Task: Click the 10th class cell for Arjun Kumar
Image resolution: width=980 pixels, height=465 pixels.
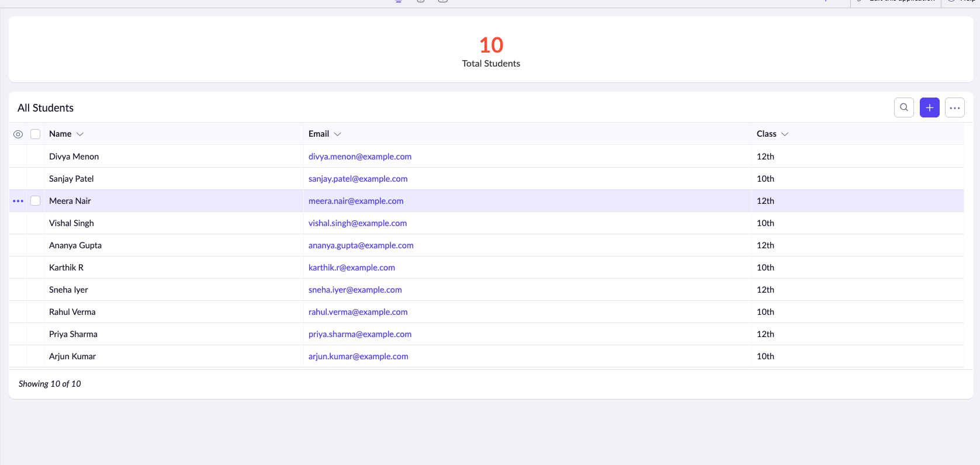Action: click(857, 356)
